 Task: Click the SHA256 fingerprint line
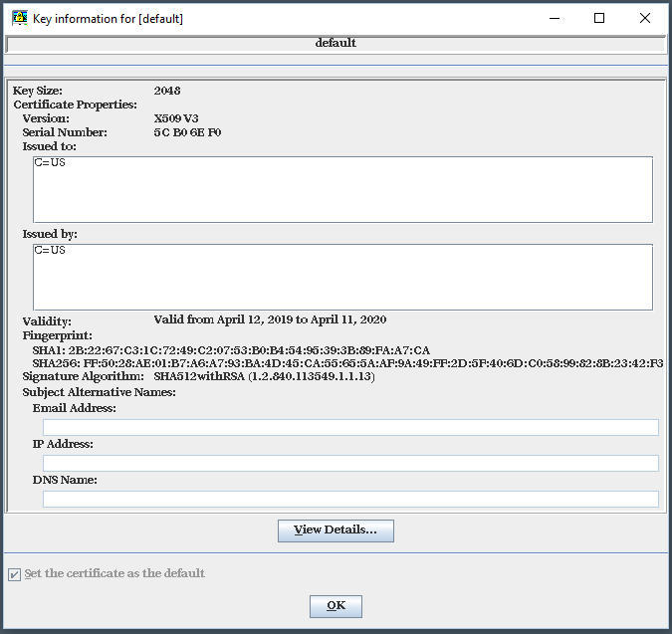pos(347,363)
